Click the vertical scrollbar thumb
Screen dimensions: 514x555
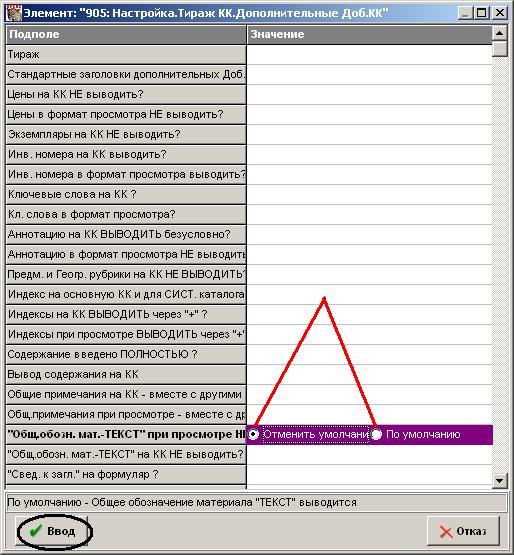pos(499,49)
